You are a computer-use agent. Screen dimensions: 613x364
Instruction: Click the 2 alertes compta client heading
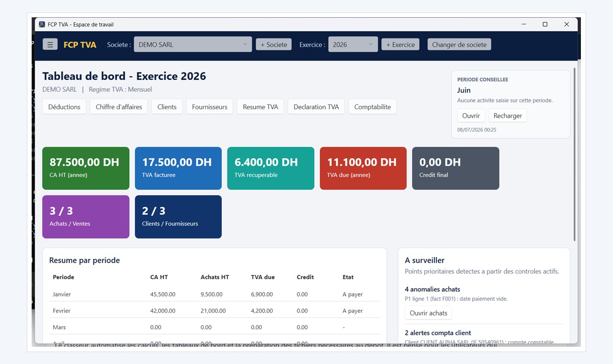point(438,333)
